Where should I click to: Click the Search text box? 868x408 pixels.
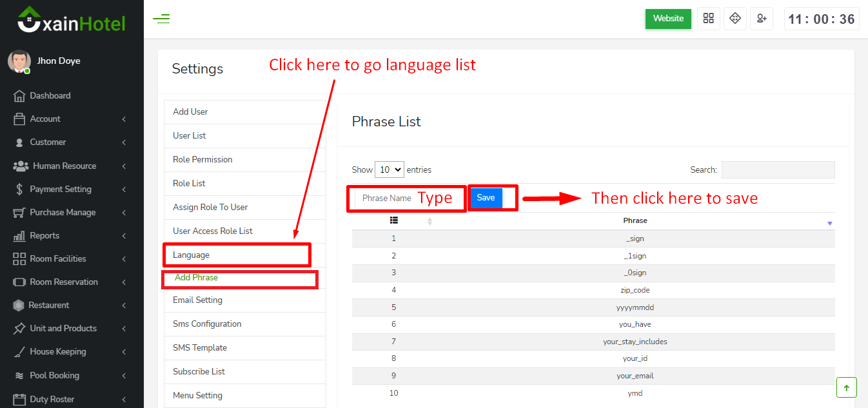tap(778, 170)
